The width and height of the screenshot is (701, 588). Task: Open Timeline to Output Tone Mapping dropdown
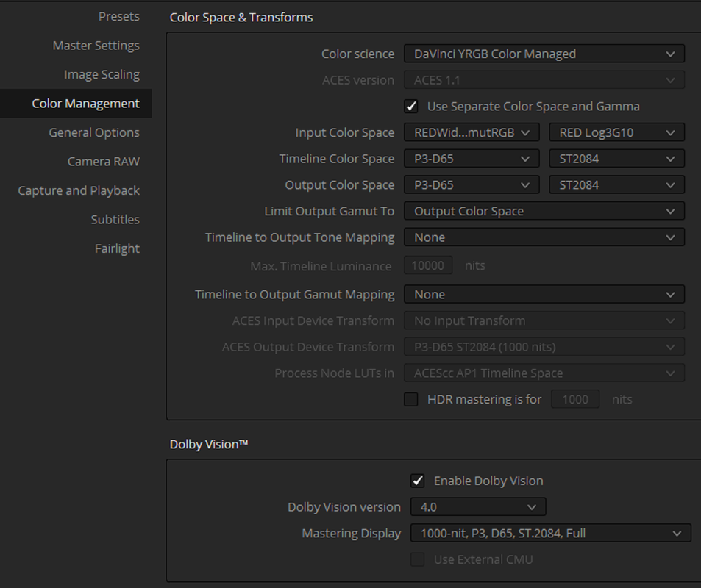point(544,237)
